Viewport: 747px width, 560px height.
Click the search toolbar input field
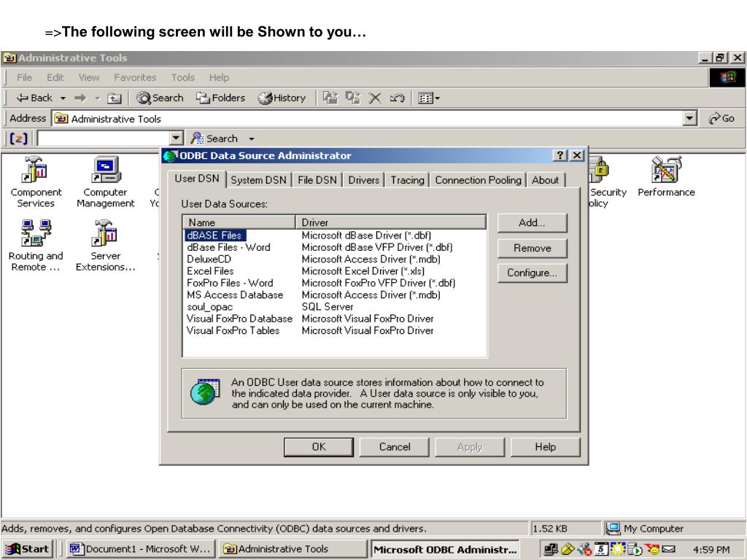(x=104, y=139)
